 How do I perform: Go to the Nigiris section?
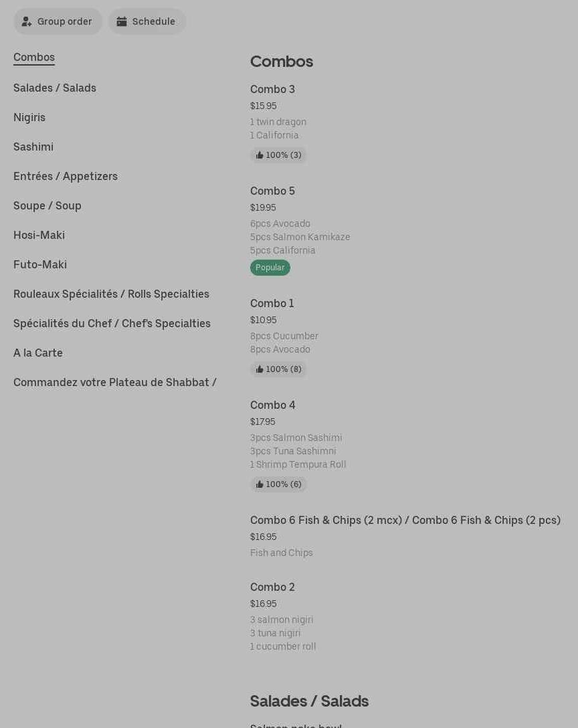(29, 118)
